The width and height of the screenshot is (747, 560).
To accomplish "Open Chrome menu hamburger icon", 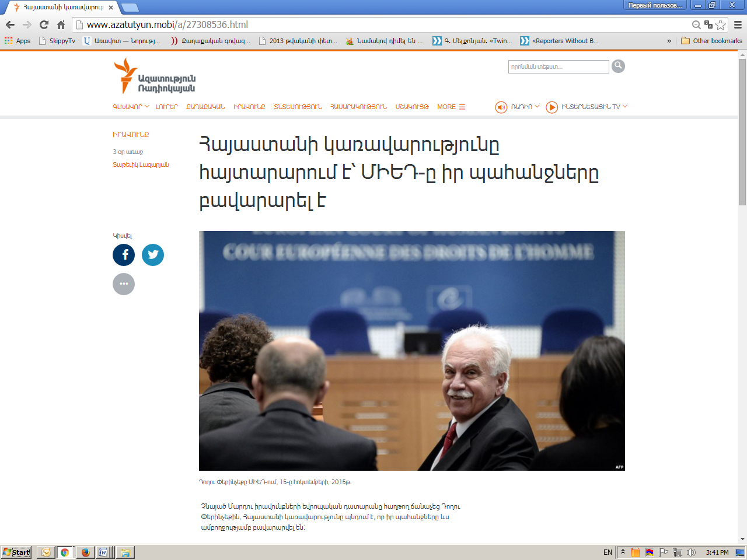I will click(738, 24).
